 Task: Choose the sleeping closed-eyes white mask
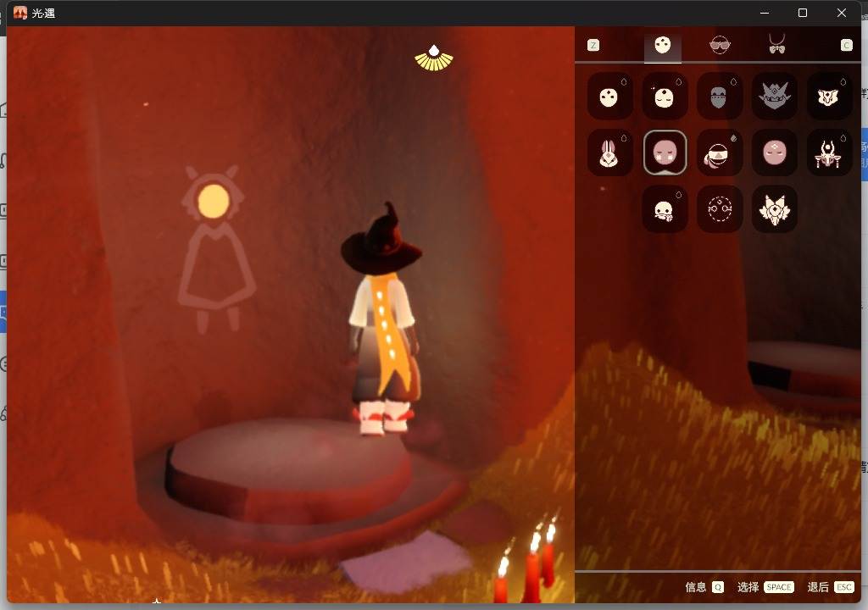click(665, 97)
